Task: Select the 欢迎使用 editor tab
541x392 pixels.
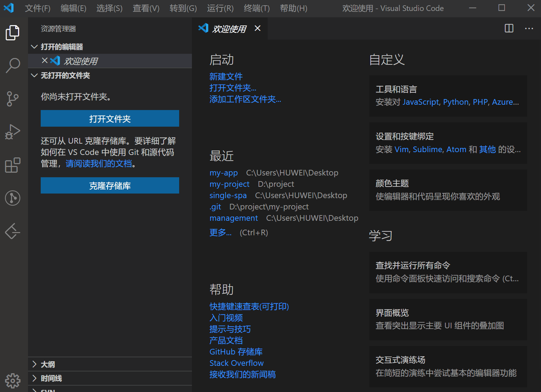Action: [229, 29]
